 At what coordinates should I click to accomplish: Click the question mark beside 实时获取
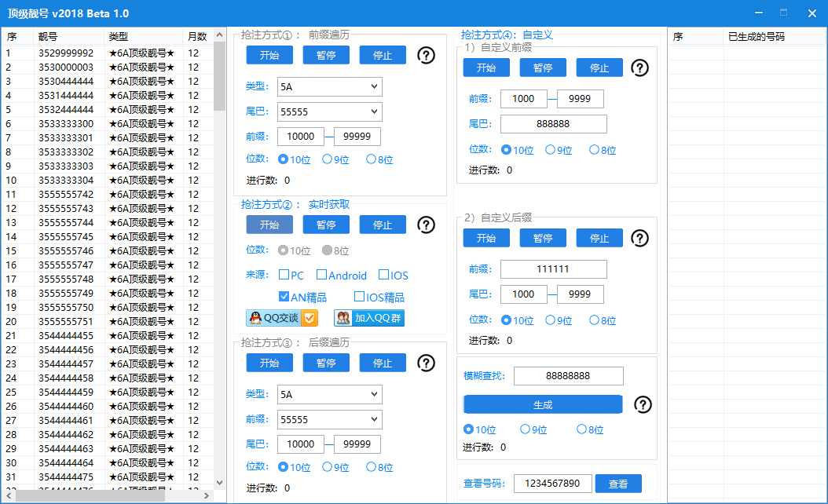point(426,225)
